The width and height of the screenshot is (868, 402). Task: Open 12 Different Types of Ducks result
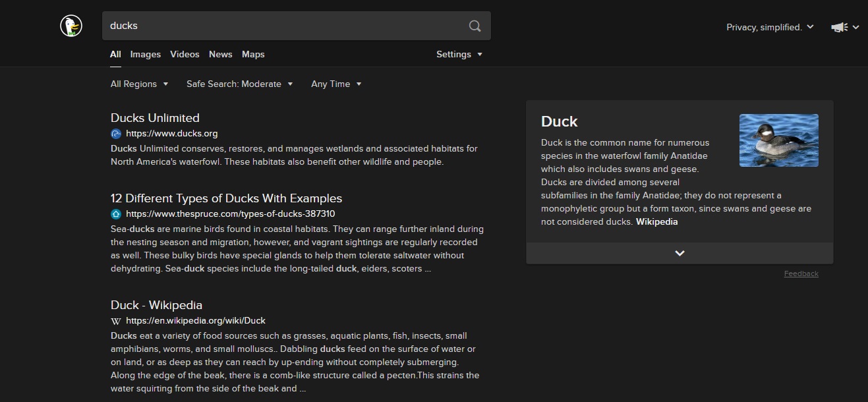[x=226, y=198]
